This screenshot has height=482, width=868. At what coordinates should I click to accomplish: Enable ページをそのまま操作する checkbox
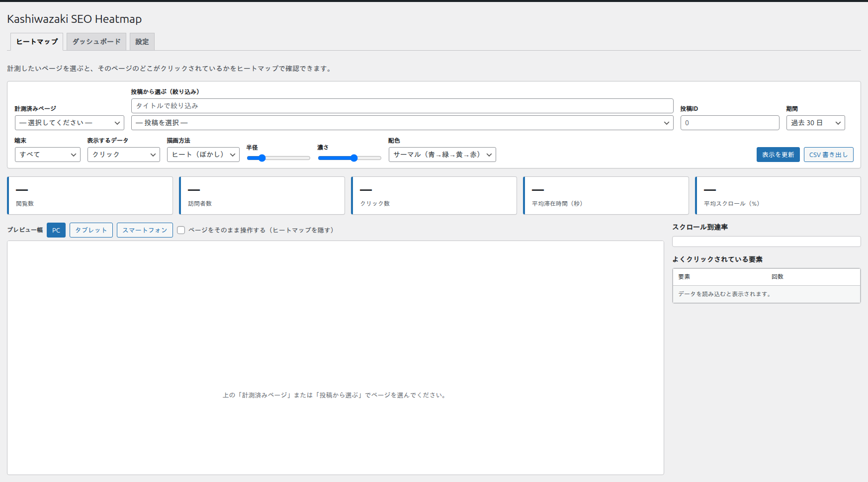tap(181, 230)
